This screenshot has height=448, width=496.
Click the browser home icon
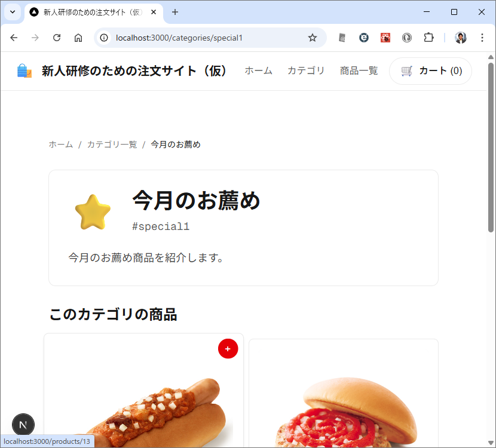78,38
